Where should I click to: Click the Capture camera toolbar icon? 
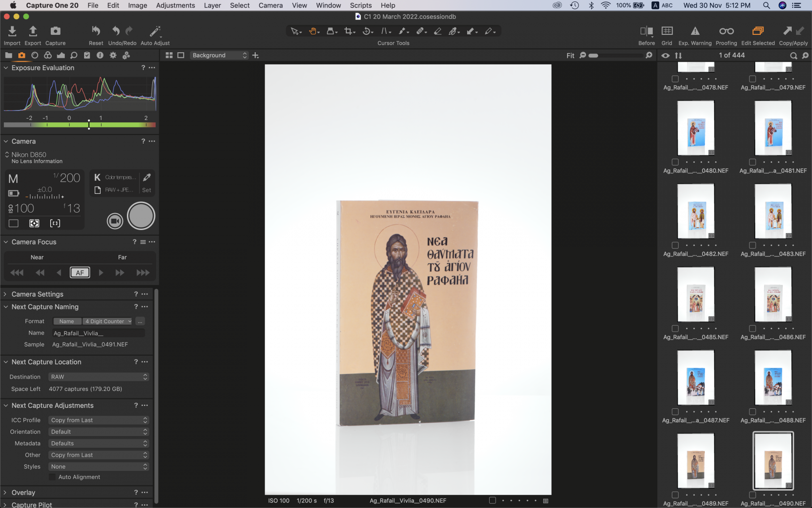point(55,31)
